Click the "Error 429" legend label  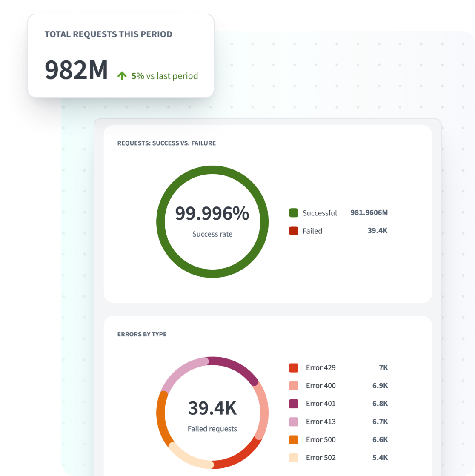[x=321, y=367]
